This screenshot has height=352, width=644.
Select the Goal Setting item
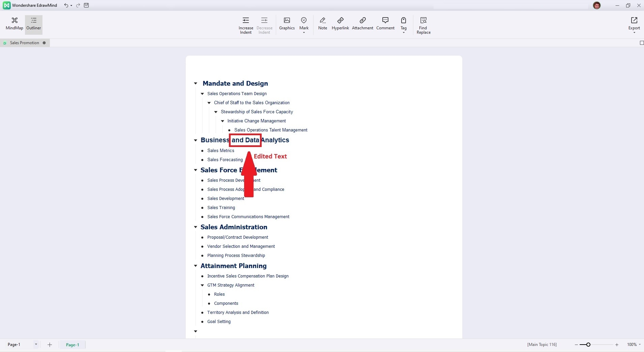219,322
